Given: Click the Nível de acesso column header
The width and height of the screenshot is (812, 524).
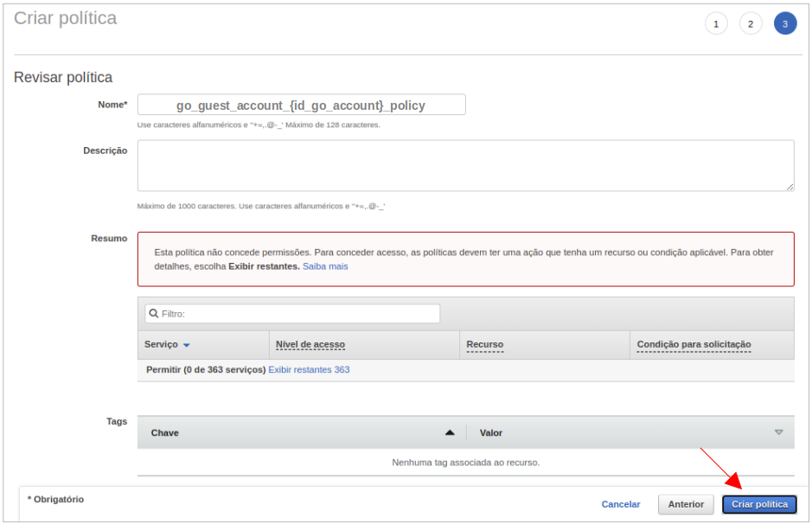Looking at the screenshot, I should pos(310,344).
